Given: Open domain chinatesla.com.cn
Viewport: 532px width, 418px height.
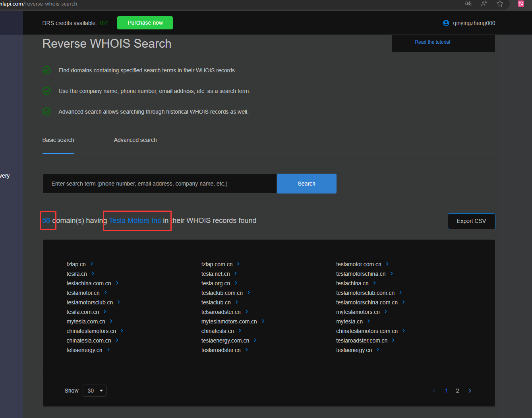Looking at the screenshot, I should pyautogui.click(x=89, y=341).
